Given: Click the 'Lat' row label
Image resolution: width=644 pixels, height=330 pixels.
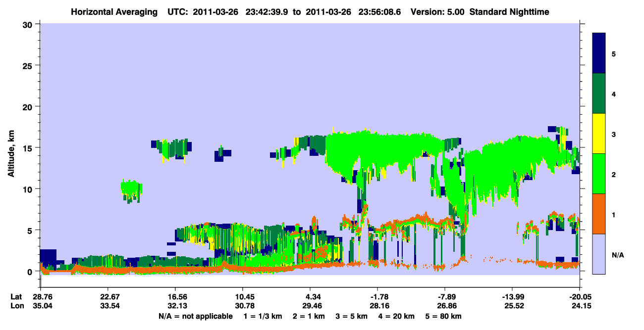Looking at the screenshot, I should point(16,297).
